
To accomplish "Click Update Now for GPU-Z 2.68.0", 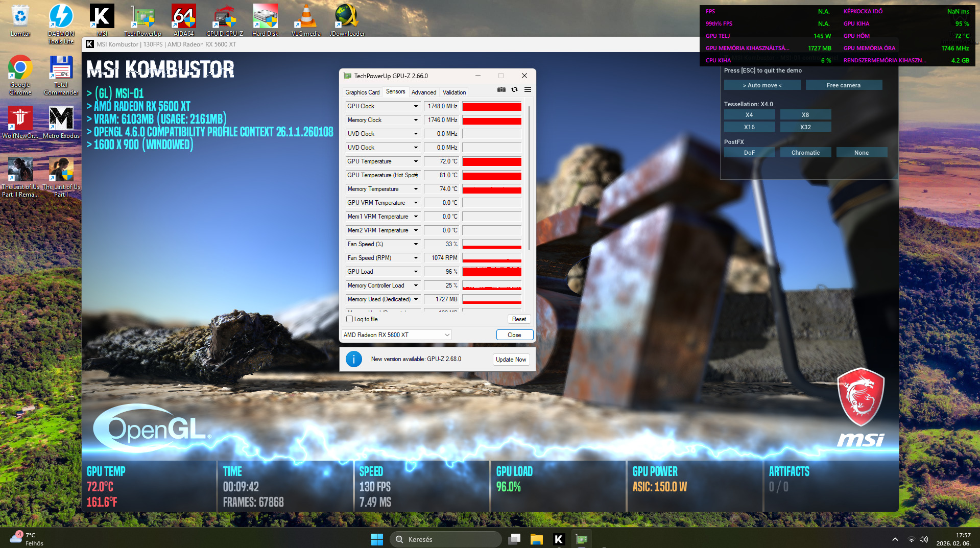I will click(511, 360).
